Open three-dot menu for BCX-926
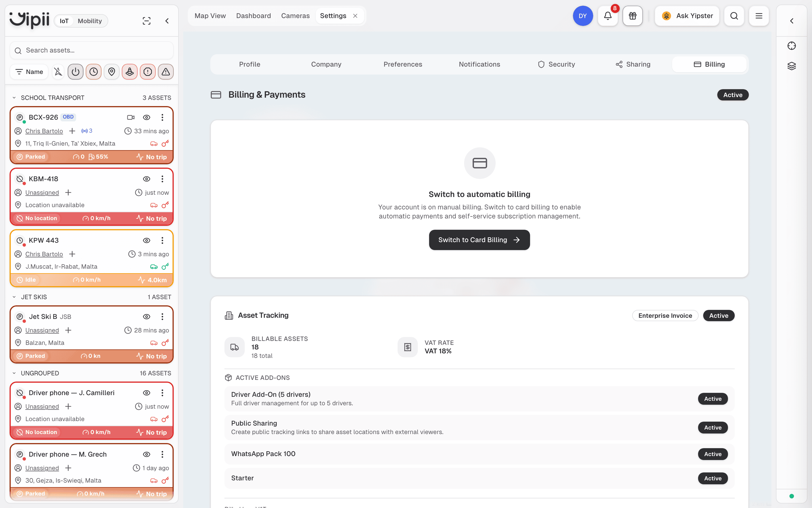This screenshot has width=812, height=508. (x=162, y=117)
